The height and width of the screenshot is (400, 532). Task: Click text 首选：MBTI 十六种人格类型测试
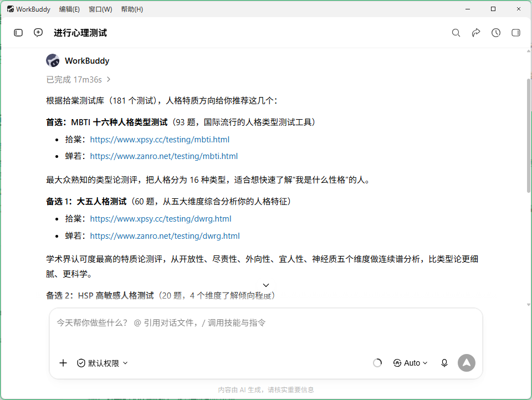(107, 122)
